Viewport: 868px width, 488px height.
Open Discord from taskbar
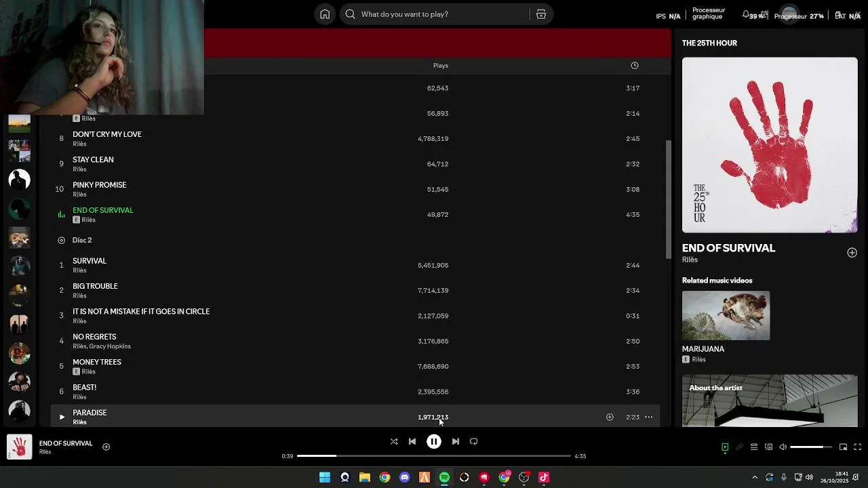[x=405, y=477]
